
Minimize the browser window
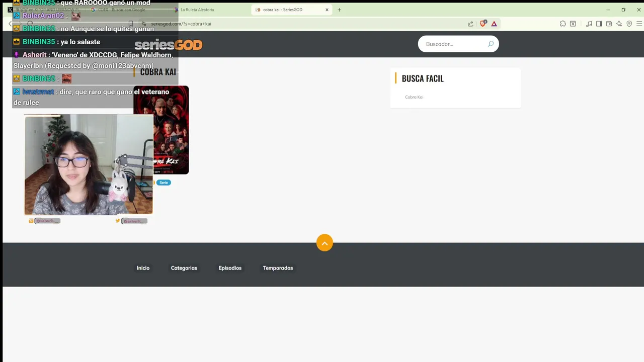608,10
